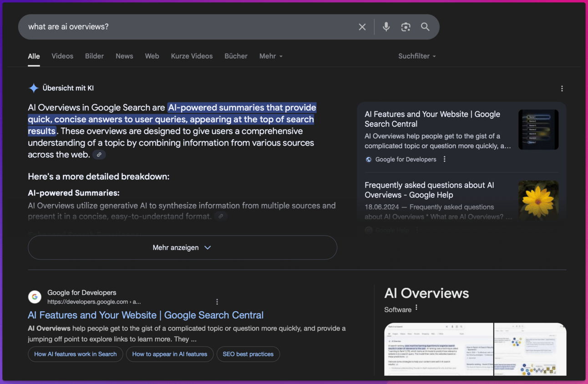Click the 'Übersicht mit KI' label
The image size is (588, 384).
pos(68,88)
